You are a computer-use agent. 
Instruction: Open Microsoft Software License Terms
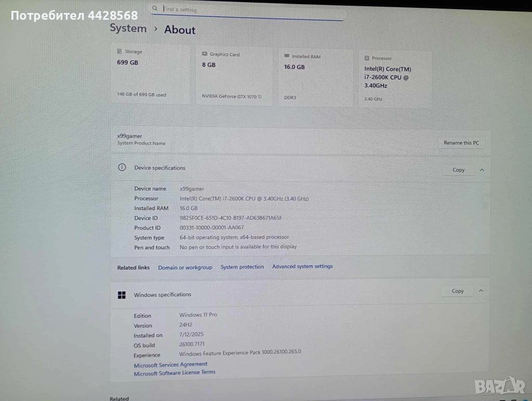[175, 373]
